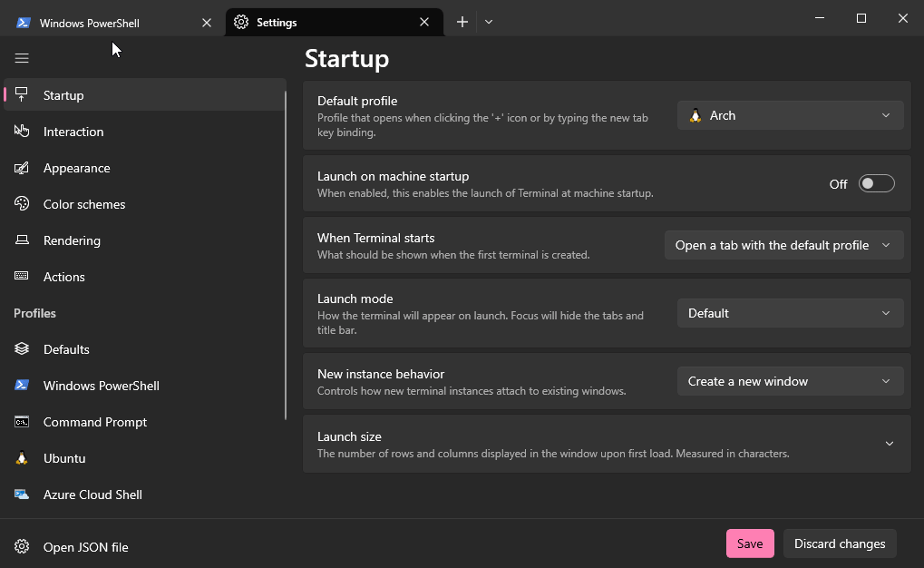Expand the Launch size section
This screenshot has width=924, height=568.
889,444
